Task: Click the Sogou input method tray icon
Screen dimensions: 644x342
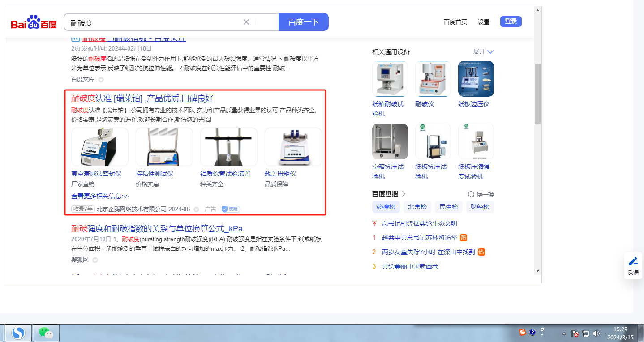Action: pos(523,332)
